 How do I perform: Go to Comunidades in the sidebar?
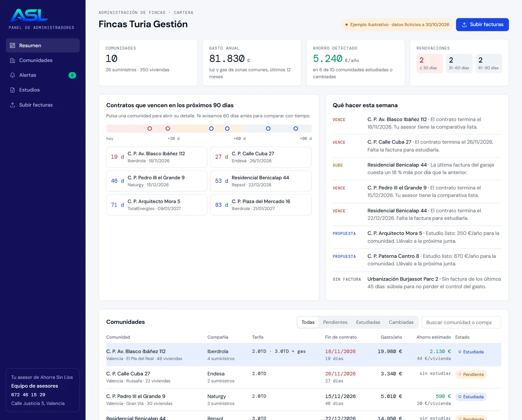(43, 60)
